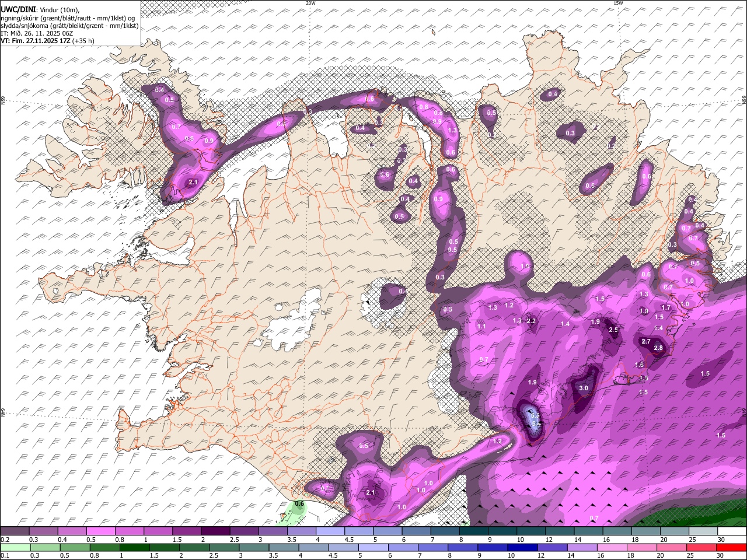Click the upper legend swatch labeled 4
747x560 pixels.
click(x=330, y=531)
